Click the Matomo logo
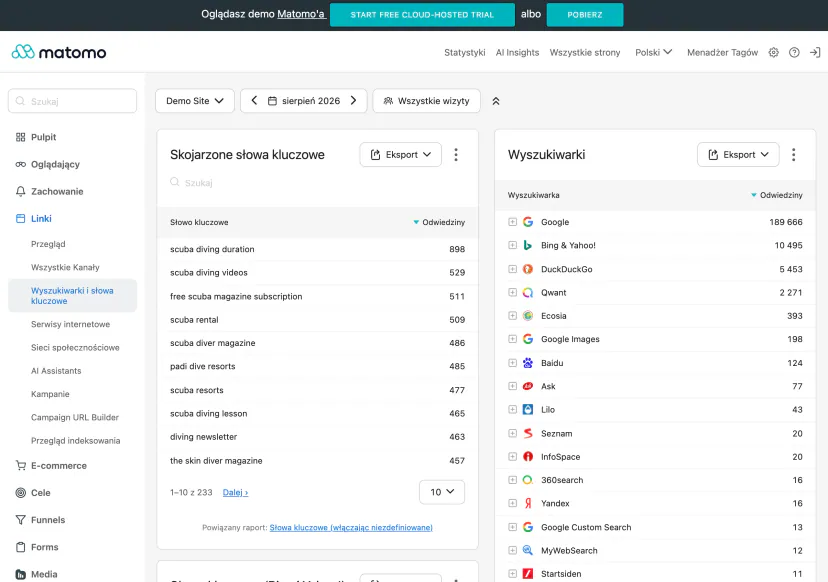The width and height of the screenshot is (828, 582). pyautogui.click(x=59, y=52)
